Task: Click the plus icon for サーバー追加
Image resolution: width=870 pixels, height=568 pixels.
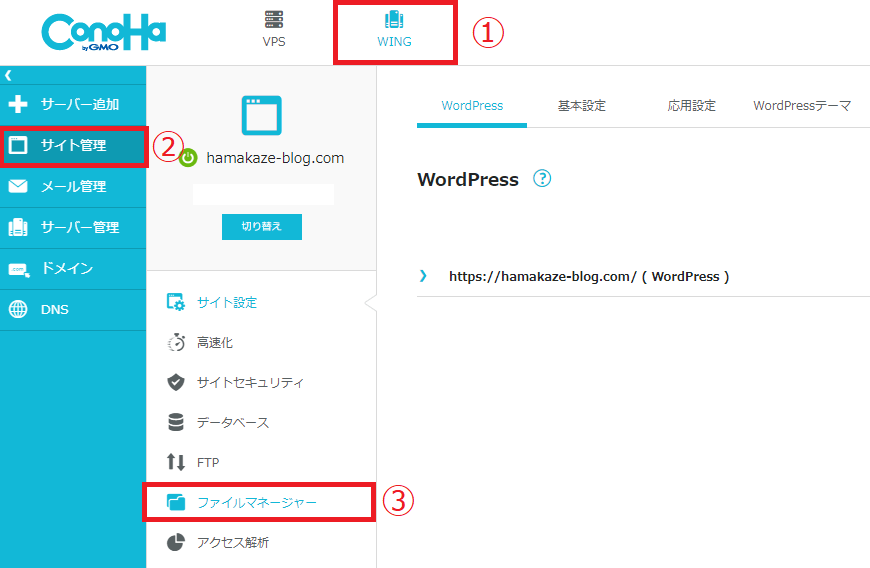Action: [18, 104]
